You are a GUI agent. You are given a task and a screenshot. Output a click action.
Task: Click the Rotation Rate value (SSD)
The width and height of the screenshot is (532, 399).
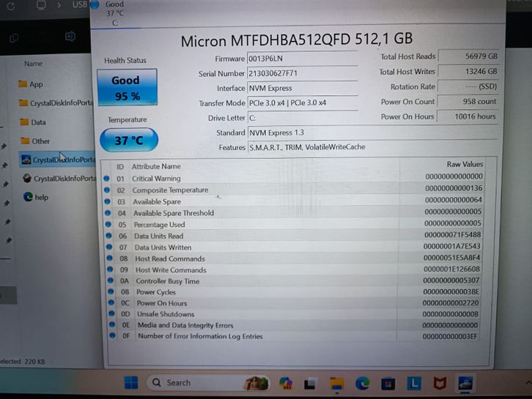pyautogui.click(x=468, y=86)
